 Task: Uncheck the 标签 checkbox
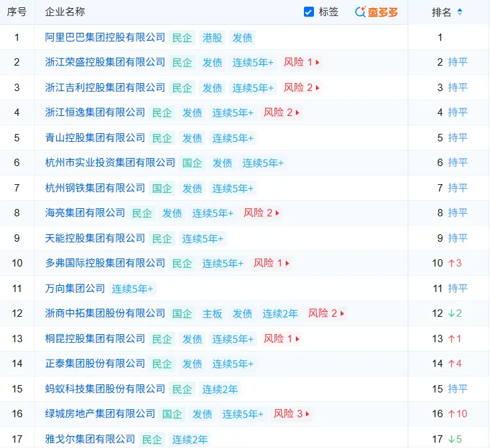coord(309,12)
